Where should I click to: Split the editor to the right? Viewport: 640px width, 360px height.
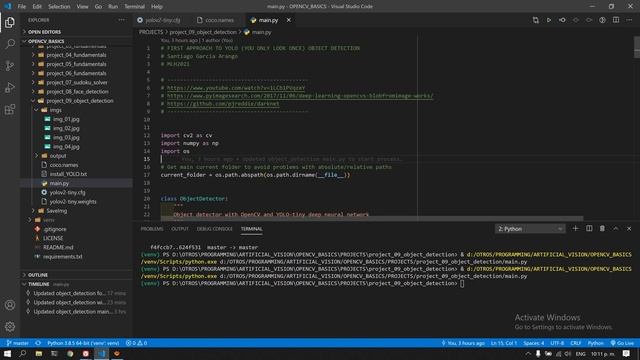pos(616,20)
